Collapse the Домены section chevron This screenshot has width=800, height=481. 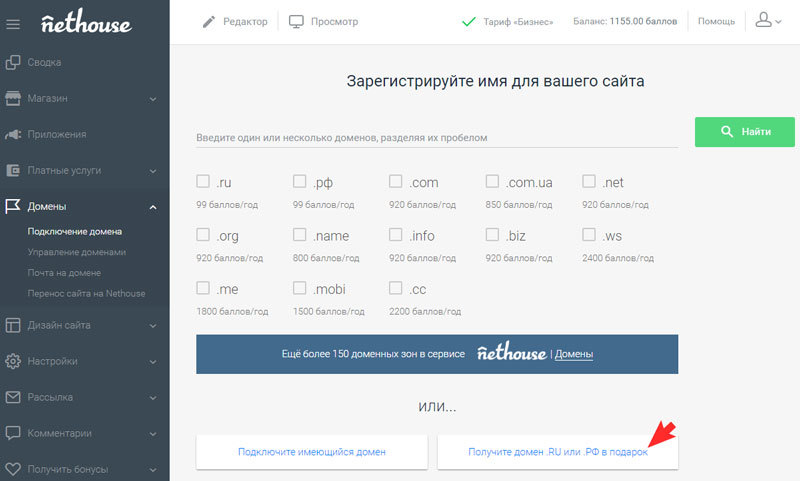coord(153,207)
